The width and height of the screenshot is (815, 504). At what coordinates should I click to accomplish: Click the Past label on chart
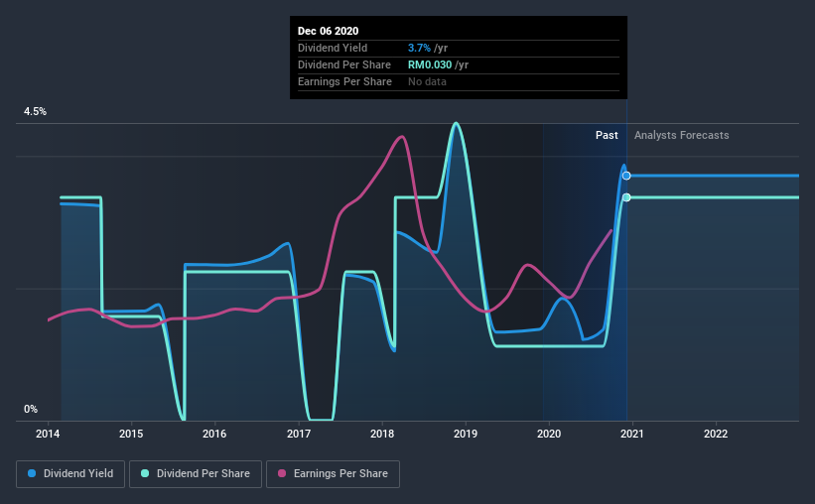(607, 135)
